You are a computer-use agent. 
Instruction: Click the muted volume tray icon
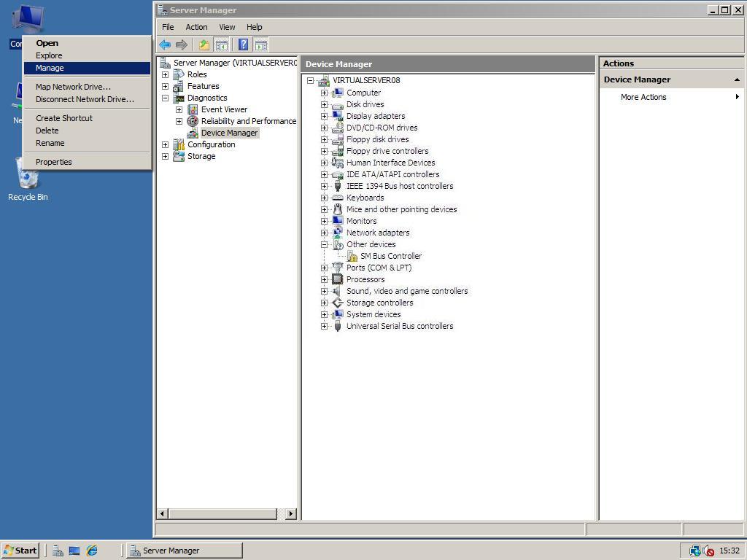pyautogui.click(x=708, y=551)
